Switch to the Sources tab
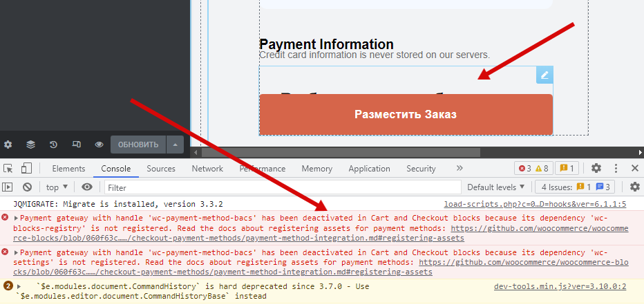This screenshot has height=307, width=644. pyautogui.click(x=161, y=169)
